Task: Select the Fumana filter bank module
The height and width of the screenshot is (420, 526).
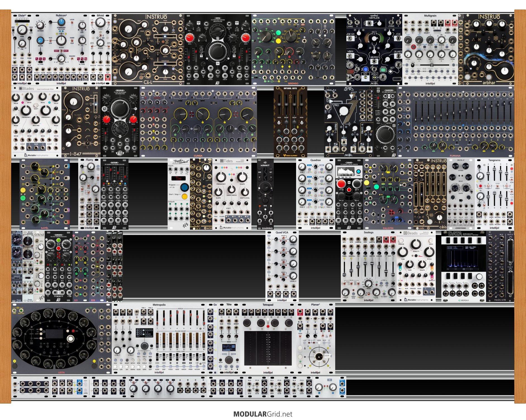Action: (455, 122)
